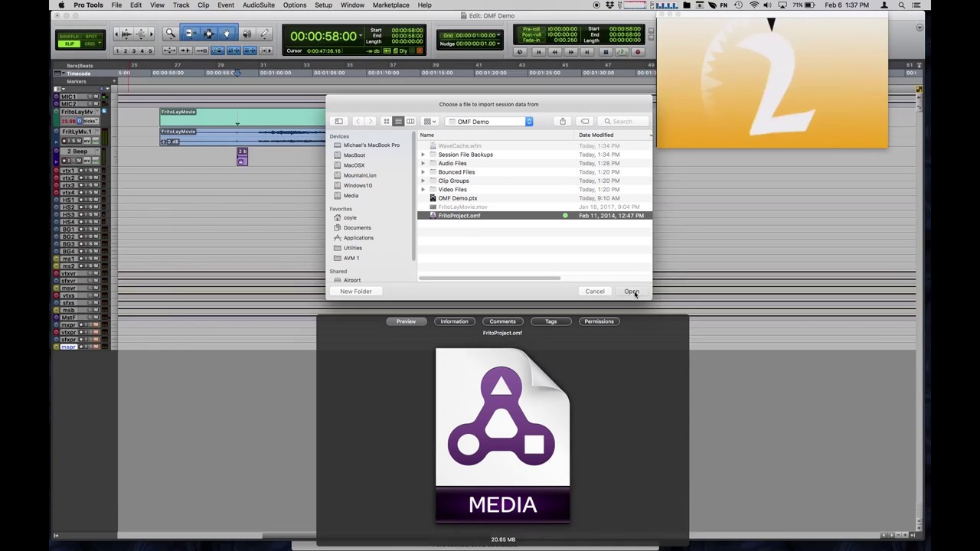
Task: Click the Share icon in file dialog
Action: click(563, 122)
